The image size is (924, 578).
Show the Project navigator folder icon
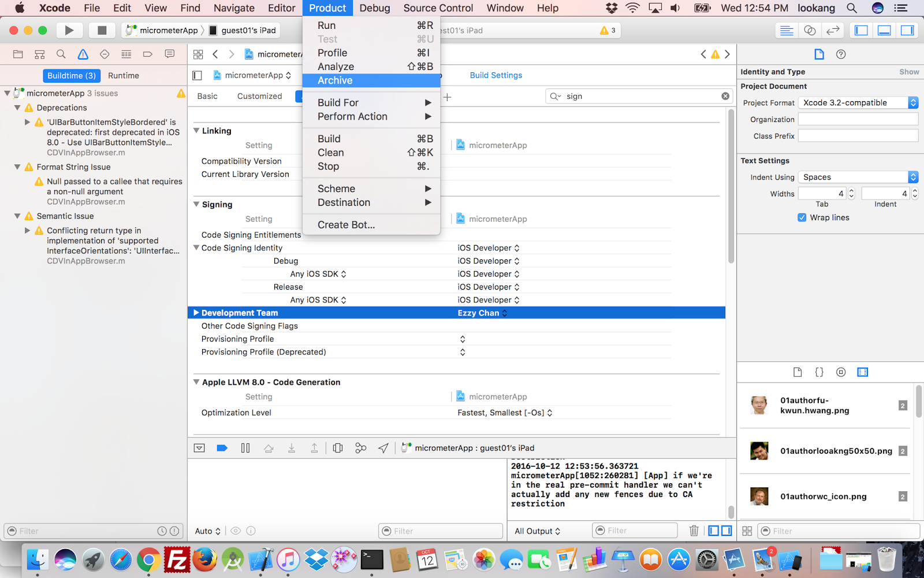point(18,54)
